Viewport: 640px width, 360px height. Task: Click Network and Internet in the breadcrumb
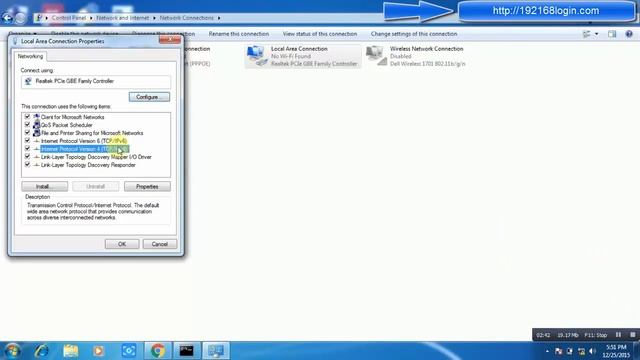(x=122, y=18)
